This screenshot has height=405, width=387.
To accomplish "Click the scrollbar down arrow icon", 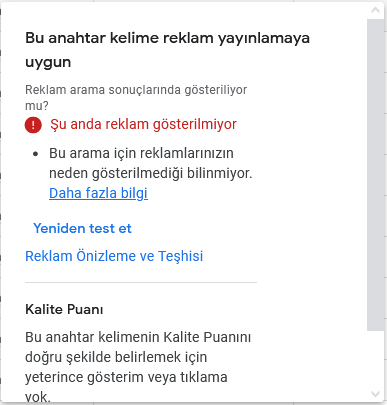I will (375, 394).
